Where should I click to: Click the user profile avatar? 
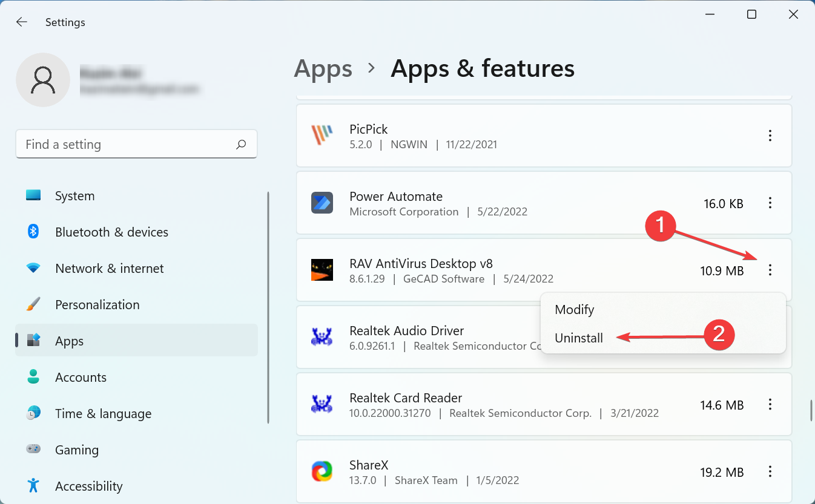point(43,79)
